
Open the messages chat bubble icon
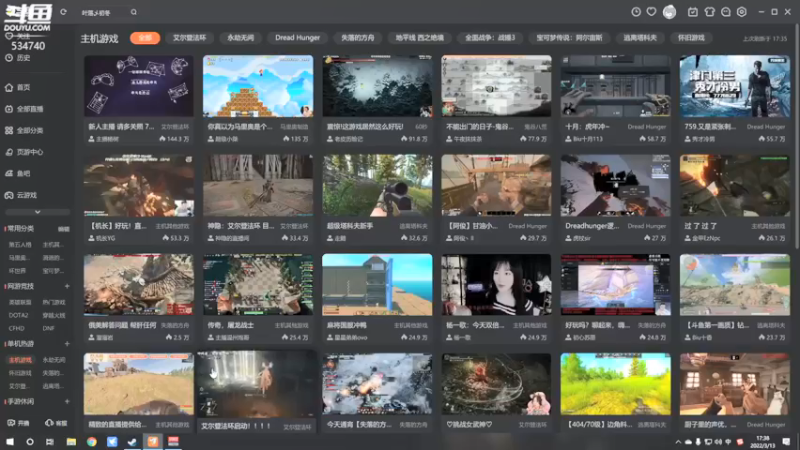pyautogui.click(x=726, y=12)
